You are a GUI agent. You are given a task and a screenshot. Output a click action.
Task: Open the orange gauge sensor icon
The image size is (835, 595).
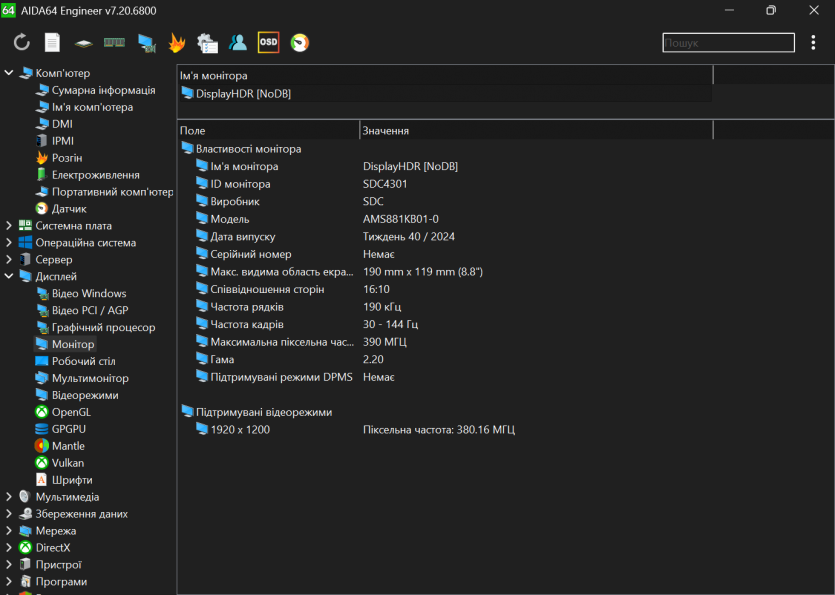[299, 43]
